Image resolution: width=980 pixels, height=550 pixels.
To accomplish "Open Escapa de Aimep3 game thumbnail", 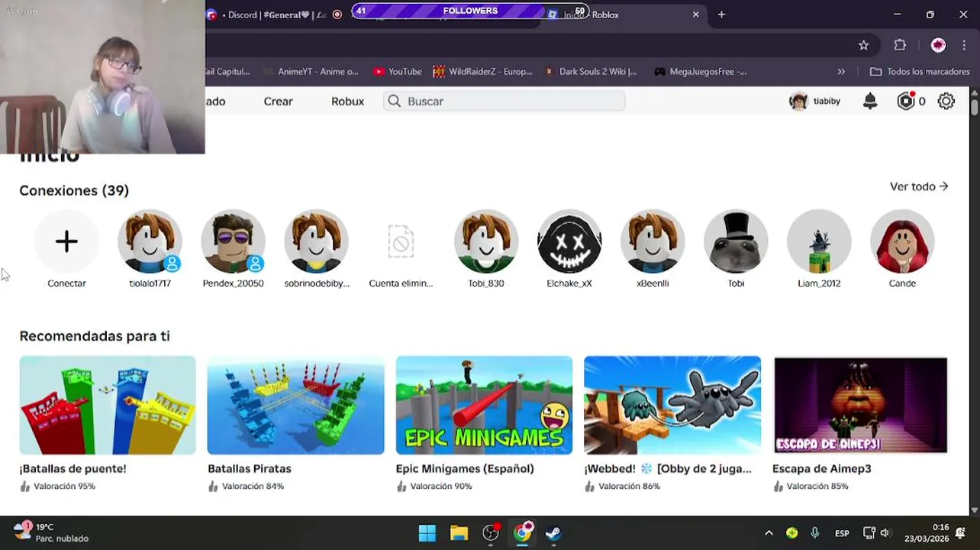I will point(860,405).
